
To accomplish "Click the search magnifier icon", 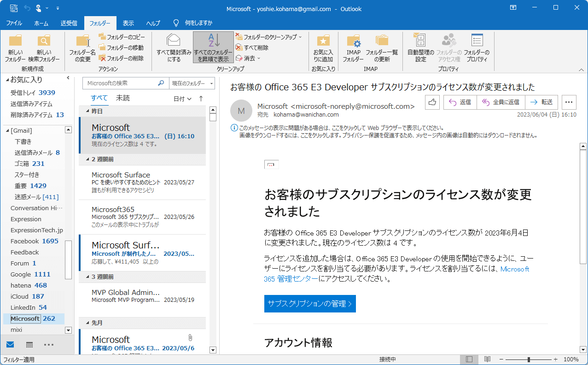I will pos(161,83).
